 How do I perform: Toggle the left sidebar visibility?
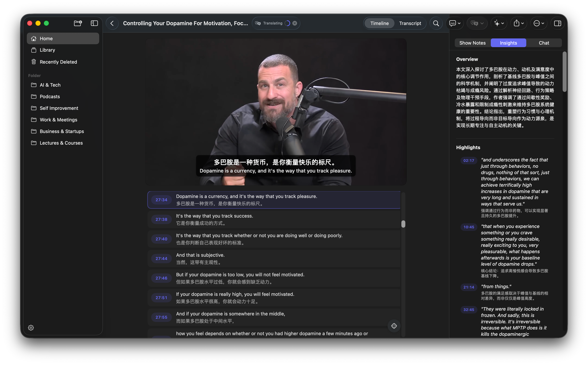point(94,23)
